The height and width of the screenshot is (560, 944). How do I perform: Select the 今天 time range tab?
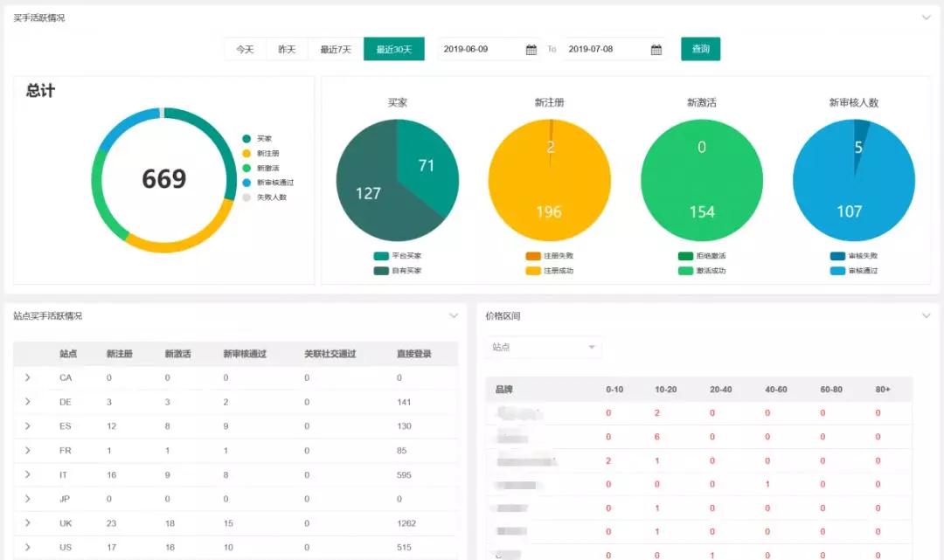[x=245, y=49]
